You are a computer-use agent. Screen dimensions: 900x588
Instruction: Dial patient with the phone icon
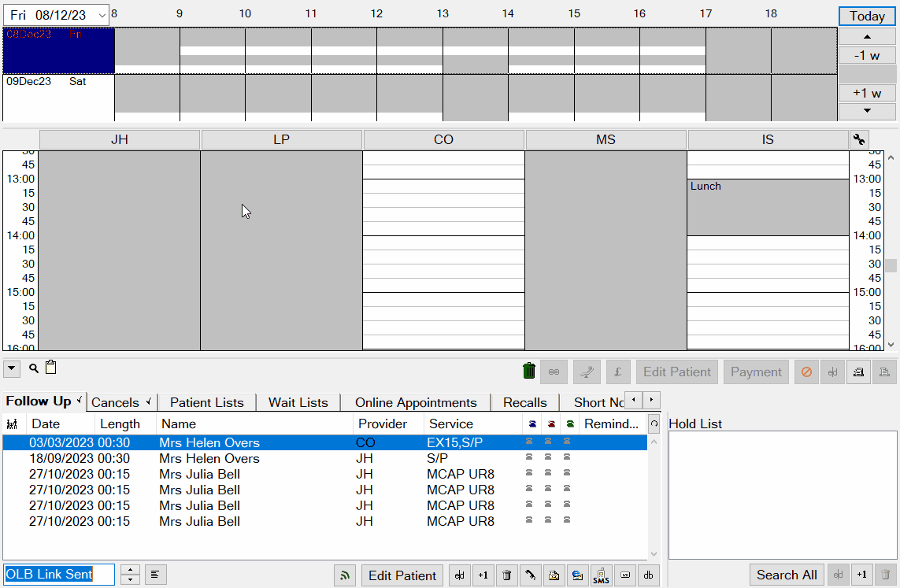tap(530, 575)
